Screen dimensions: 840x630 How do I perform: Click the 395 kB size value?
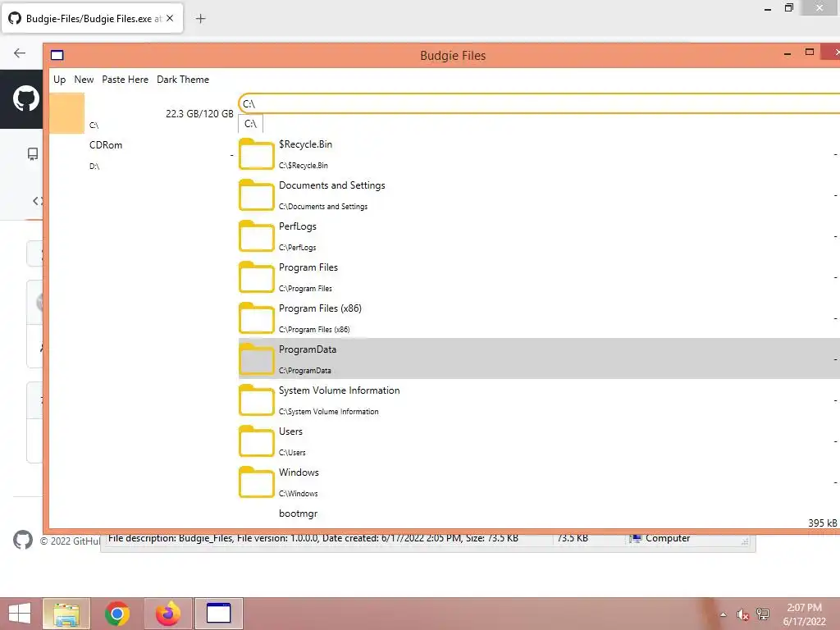tap(823, 523)
